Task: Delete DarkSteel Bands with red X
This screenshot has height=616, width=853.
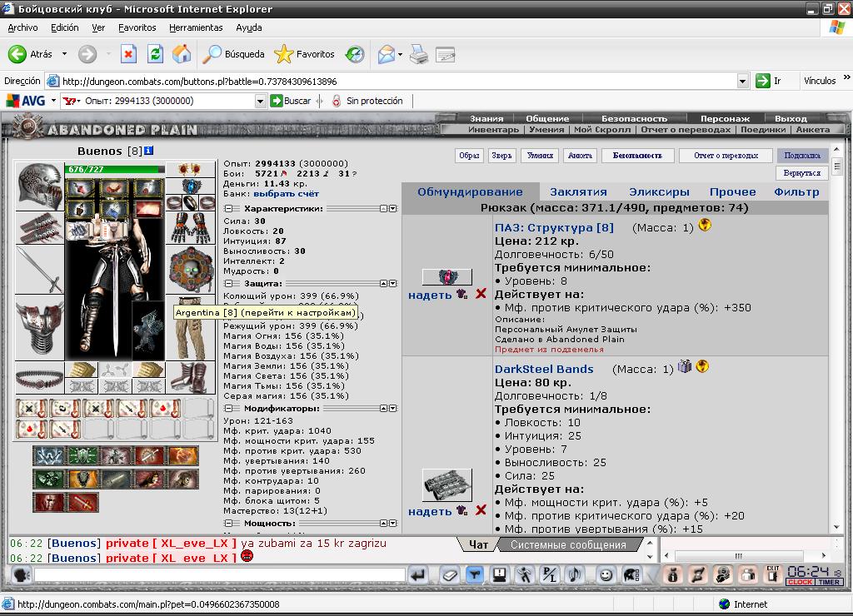Action: coord(481,510)
